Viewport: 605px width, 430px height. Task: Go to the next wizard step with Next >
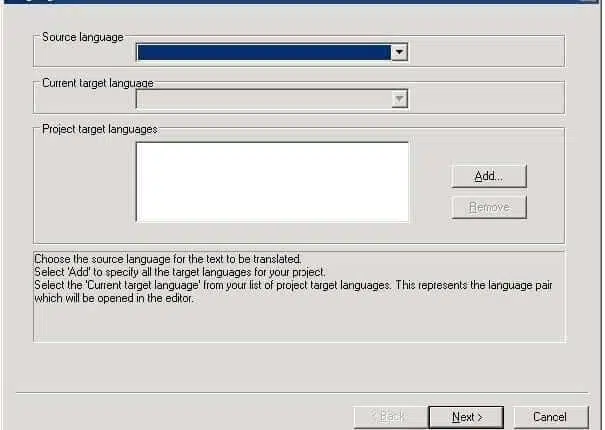(466, 417)
